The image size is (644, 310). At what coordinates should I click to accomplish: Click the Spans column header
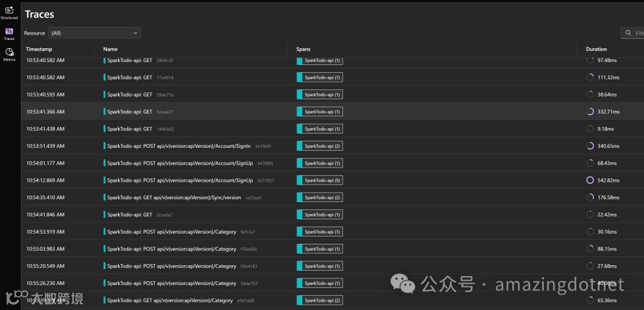tap(303, 49)
